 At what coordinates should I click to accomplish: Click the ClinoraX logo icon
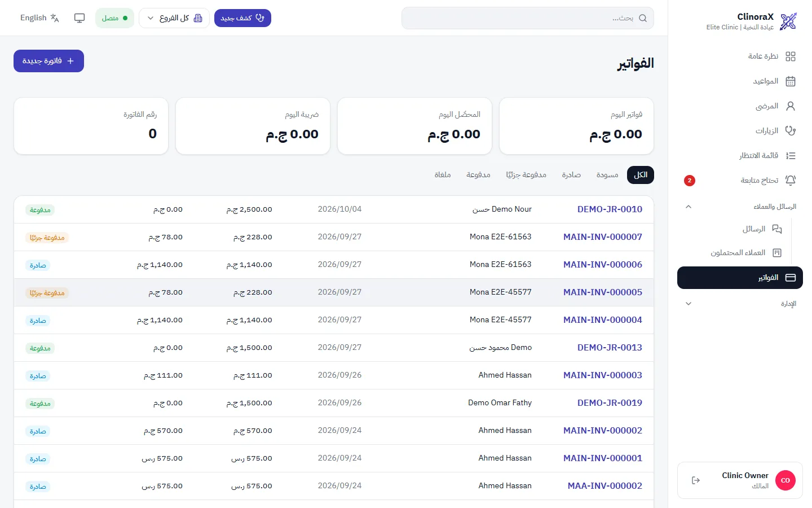pyautogui.click(x=788, y=21)
